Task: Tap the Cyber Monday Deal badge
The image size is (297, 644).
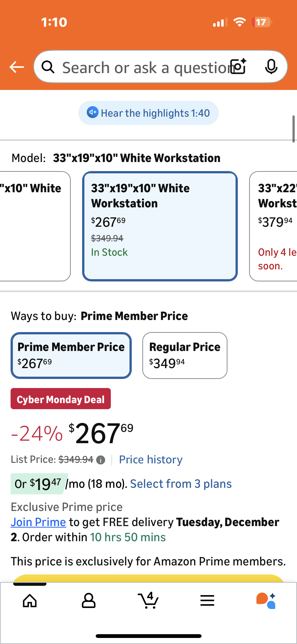Action: 60,399
